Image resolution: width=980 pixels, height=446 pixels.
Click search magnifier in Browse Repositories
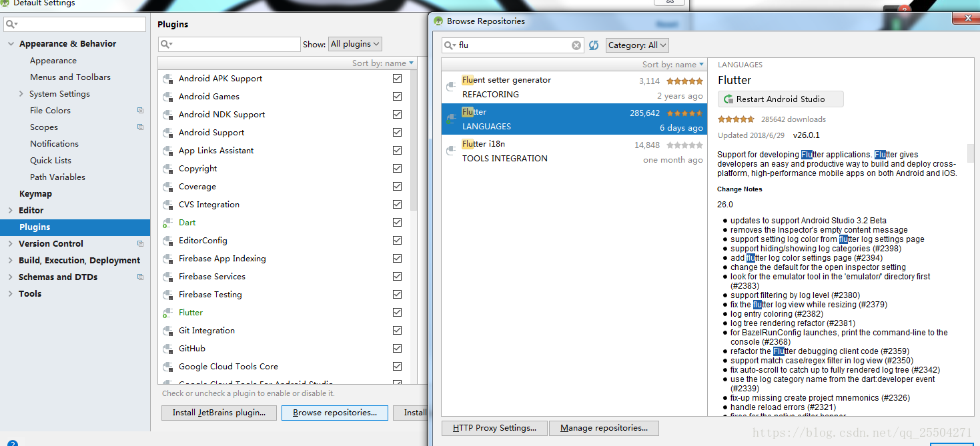(451, 45)
